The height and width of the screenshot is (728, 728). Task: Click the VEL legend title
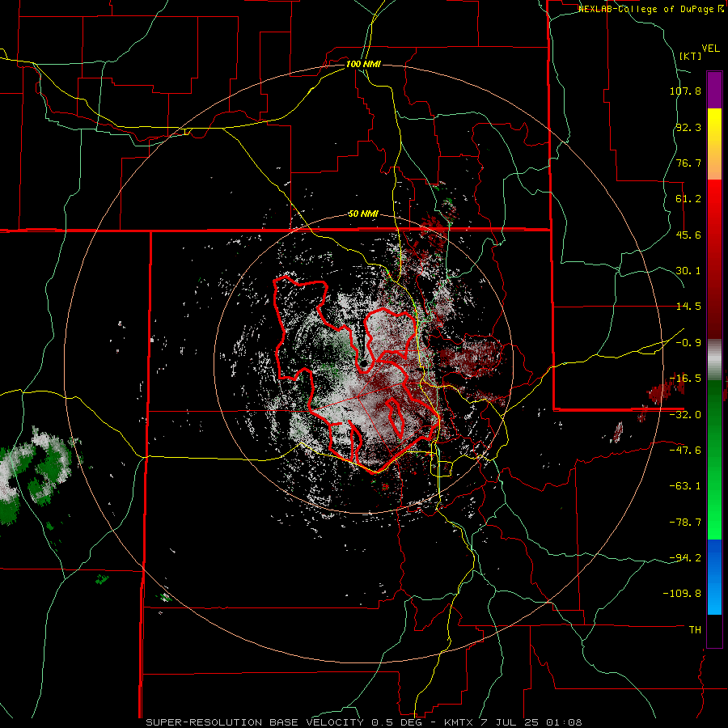tap(710, 49)
